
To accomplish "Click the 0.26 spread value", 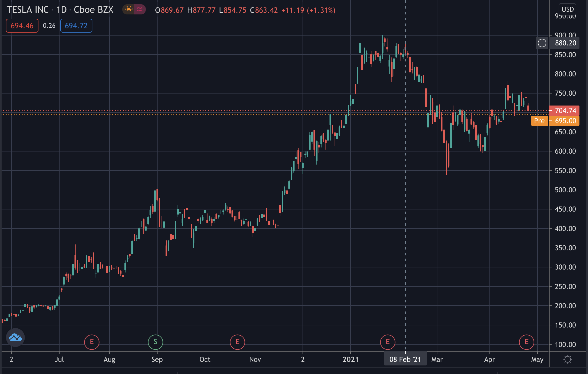I will pos(49,26).
